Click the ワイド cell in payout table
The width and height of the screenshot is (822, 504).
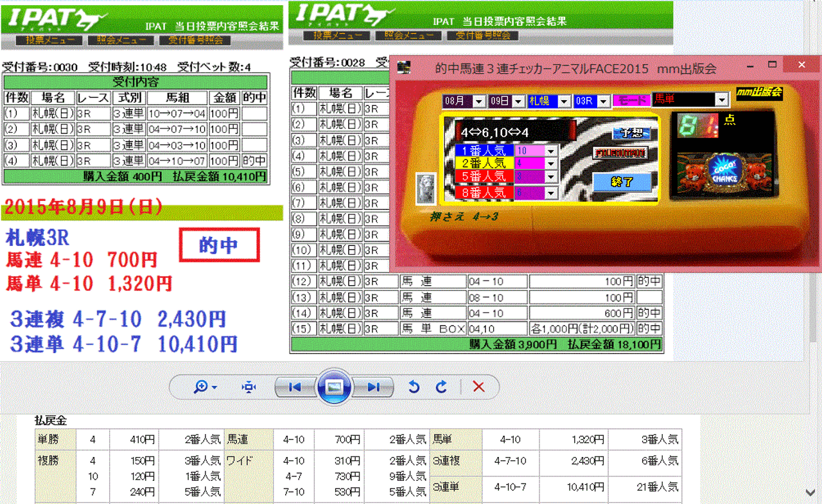pyautogui.click(x=249, y=476)
